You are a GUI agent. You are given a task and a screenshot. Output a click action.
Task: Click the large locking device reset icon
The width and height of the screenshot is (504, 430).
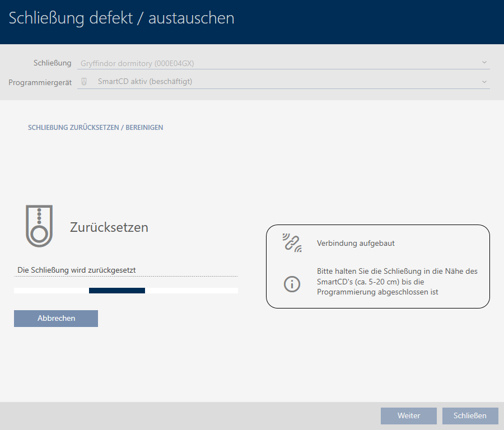39,226
